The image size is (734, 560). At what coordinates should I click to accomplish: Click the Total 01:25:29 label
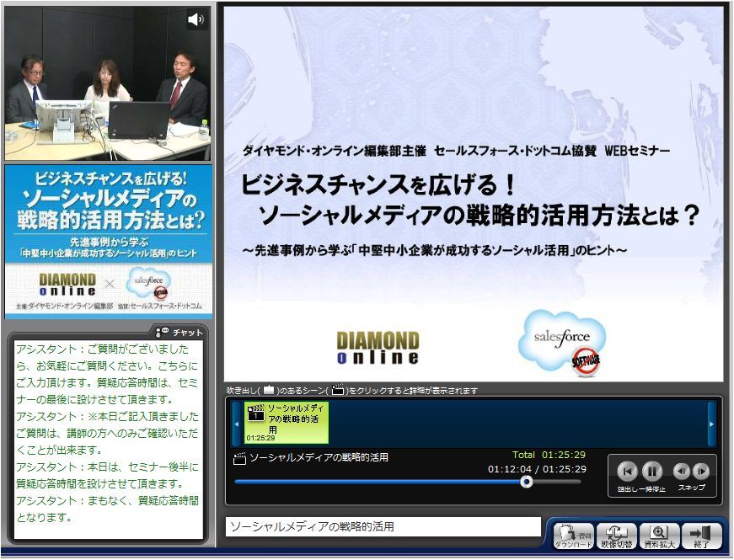coord(549,455)
